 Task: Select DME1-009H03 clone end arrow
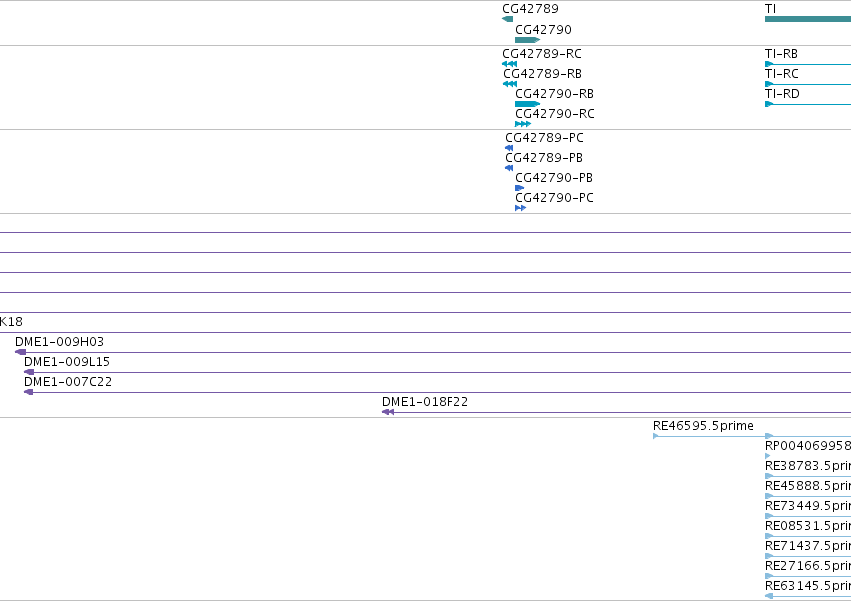point(20,352)
